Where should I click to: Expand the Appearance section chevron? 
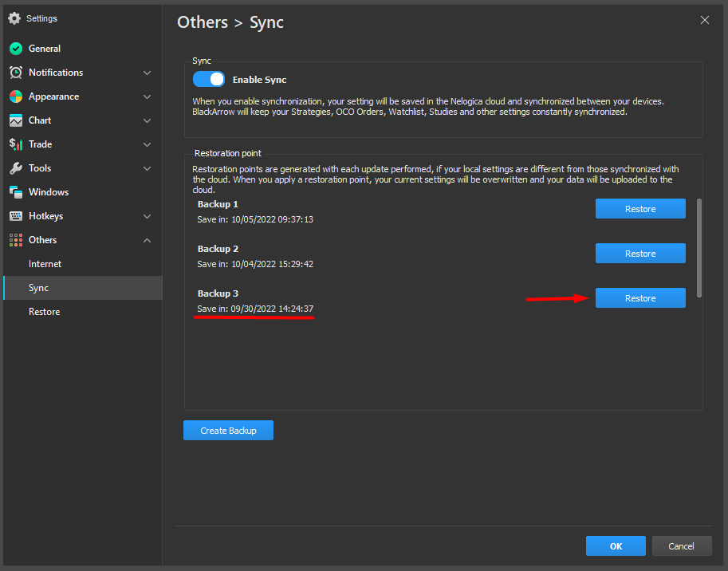pos(147,96)
